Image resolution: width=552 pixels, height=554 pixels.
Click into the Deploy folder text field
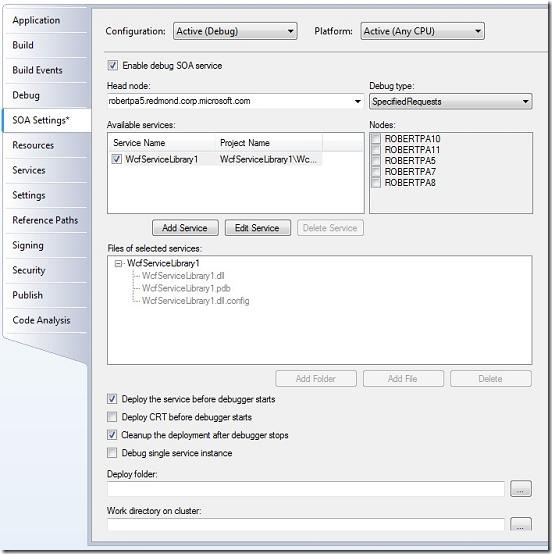(306, 489)
